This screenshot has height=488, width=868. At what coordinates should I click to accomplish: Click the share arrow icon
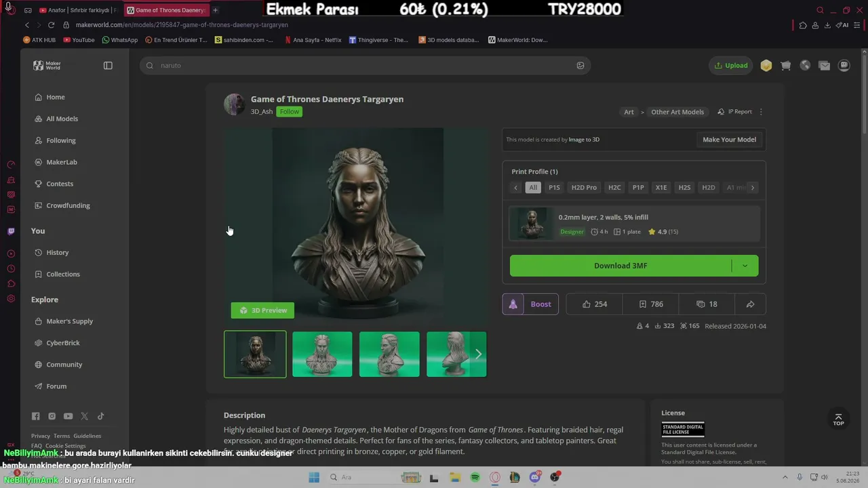[x=750, y=304]
